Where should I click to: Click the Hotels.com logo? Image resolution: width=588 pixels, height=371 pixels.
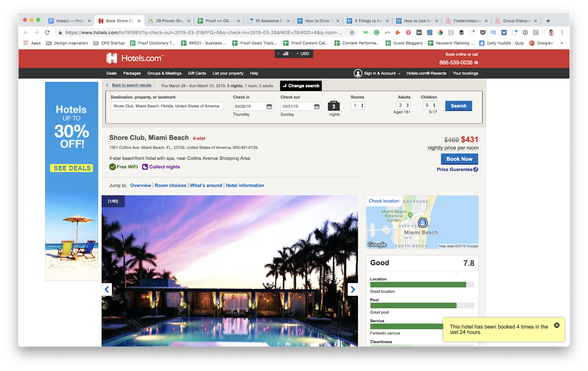[x=135, y=58]
